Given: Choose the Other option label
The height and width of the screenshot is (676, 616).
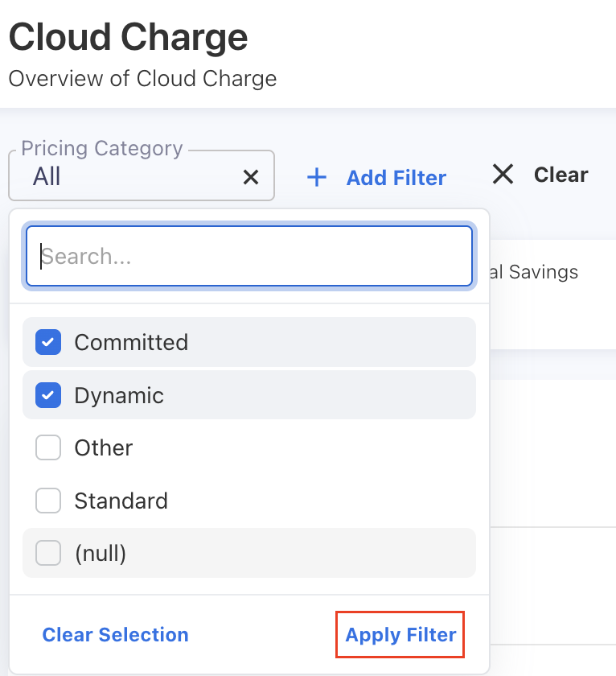Looking at the screenshot, I should pos(104,448).
